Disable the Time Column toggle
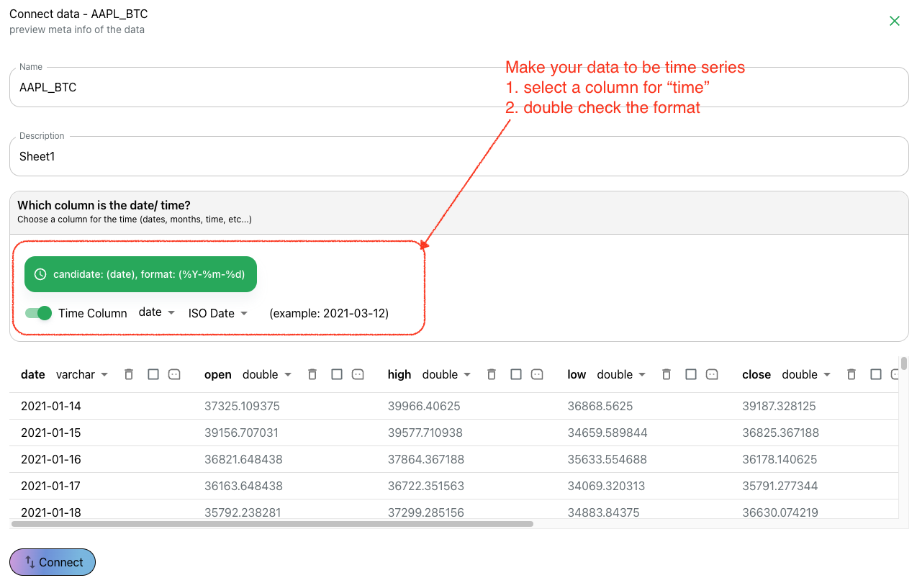 click(x=39, y=313)
